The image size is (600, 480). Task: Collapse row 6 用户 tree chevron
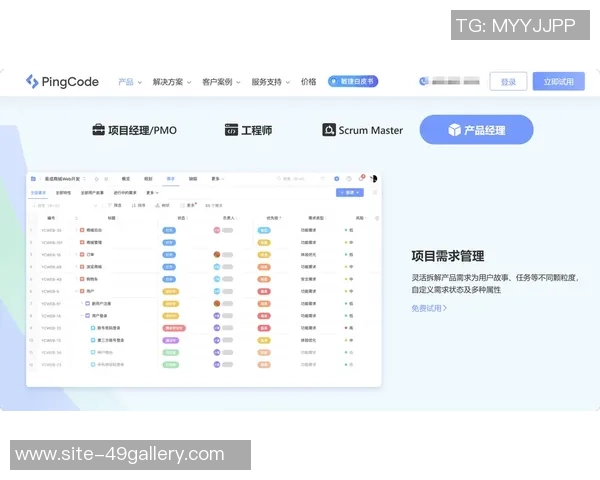tap(76, 291)
